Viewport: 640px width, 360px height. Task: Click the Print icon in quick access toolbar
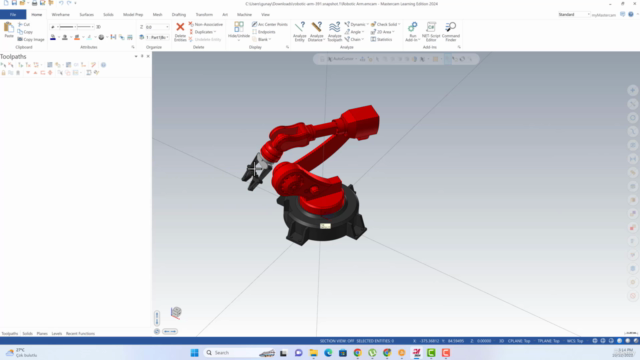coord(34,3)
